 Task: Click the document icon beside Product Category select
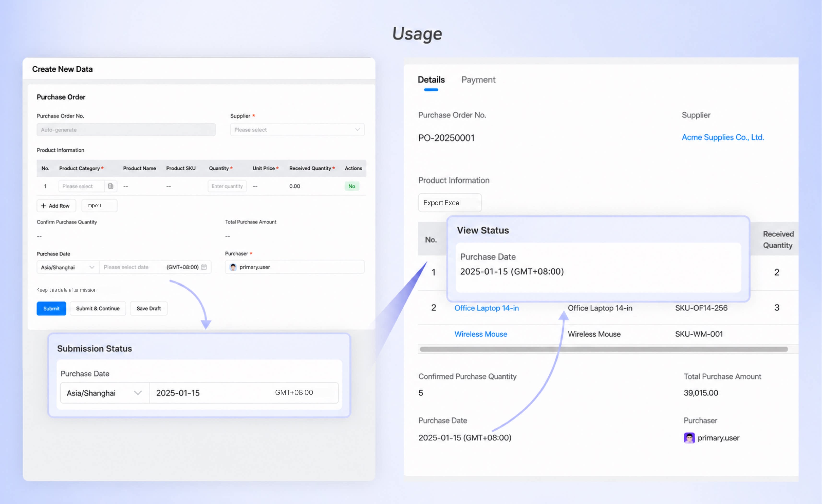111,186
